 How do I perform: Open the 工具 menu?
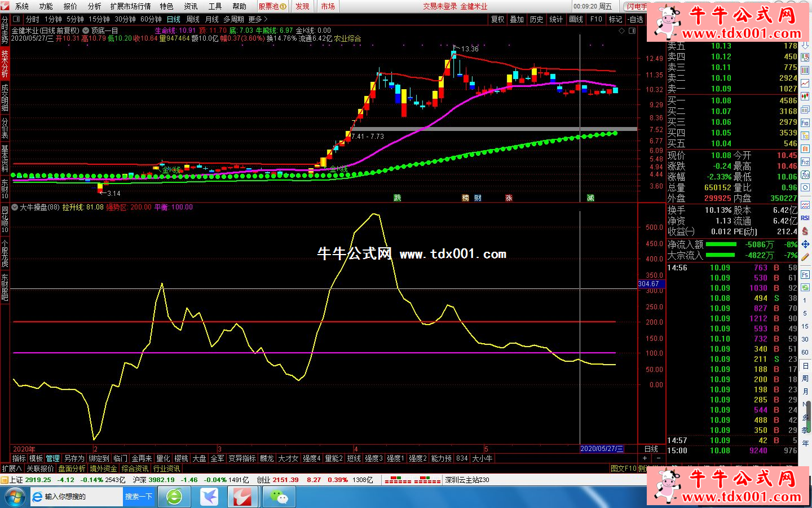pyautogui.click(x=215, y=6)
